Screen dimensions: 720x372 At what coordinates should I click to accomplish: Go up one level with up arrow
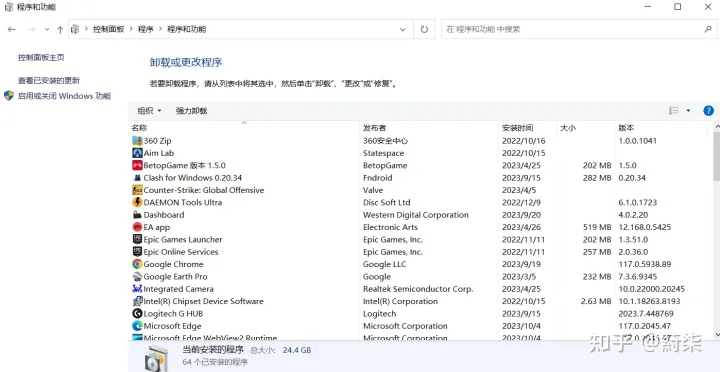[60, 29]
